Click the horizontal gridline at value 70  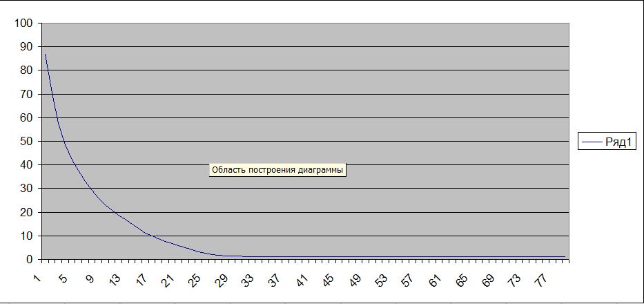[x=311, y=94]
